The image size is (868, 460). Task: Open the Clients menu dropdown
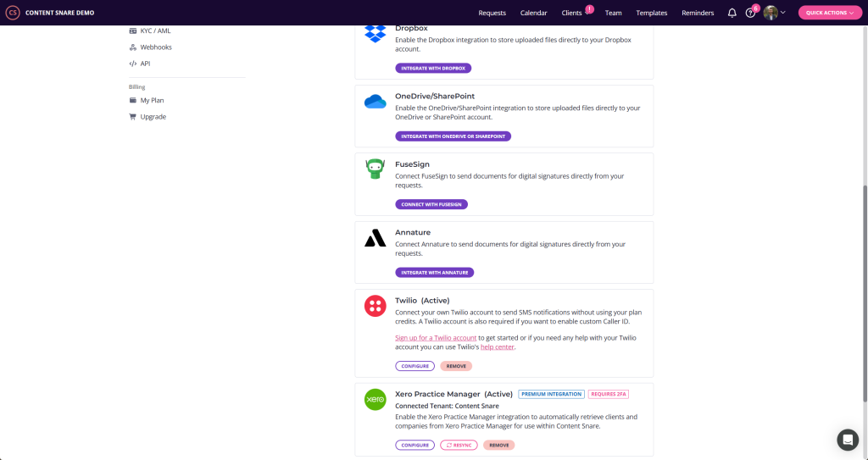[576, 13]
